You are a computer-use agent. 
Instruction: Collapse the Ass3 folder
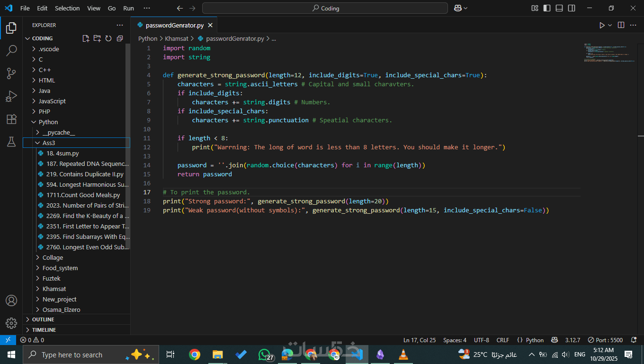(x=49, y=143)
